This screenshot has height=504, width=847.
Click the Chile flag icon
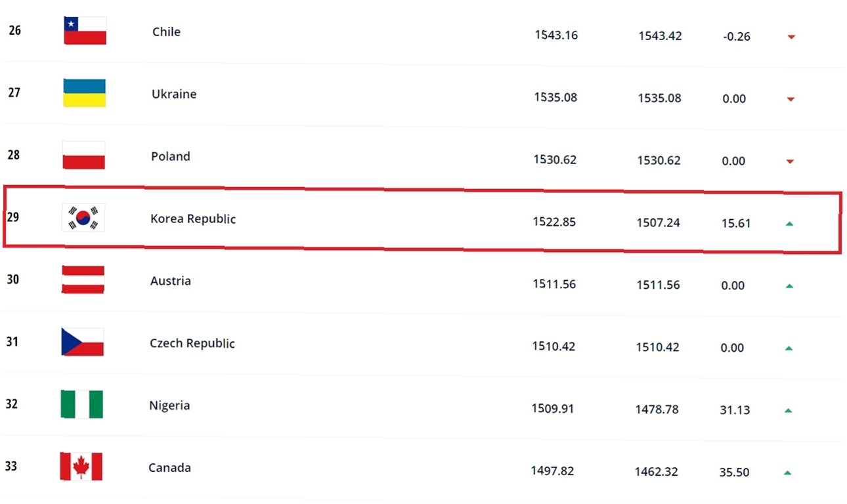[x=85, y=31]
